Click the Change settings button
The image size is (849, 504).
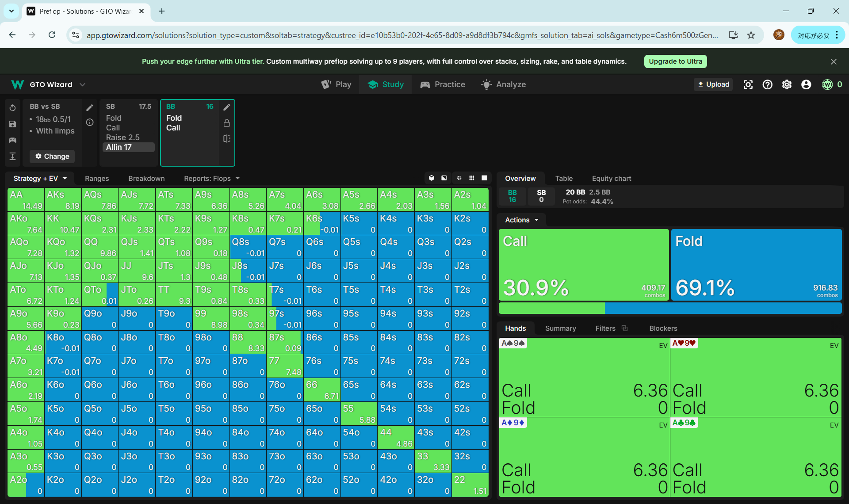(x=52, y=156)
